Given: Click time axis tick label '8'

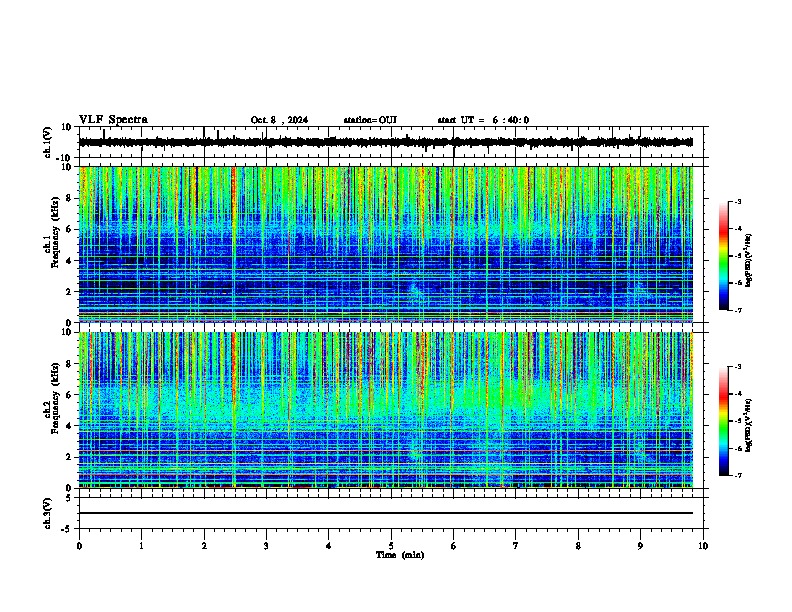Looking at the screenshot, I should coord(578,546).
